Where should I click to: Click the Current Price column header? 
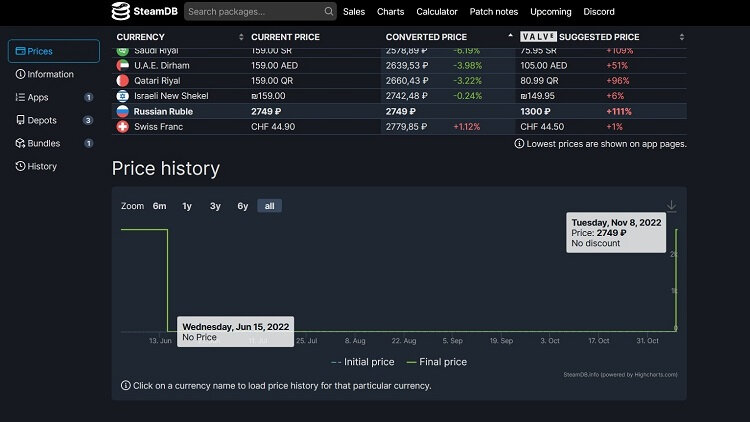(x=286, y=37)
